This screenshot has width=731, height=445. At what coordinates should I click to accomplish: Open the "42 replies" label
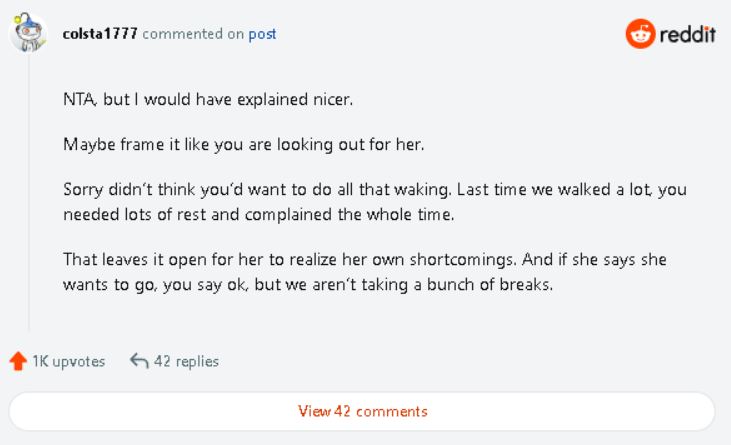(x=186, y=361)
